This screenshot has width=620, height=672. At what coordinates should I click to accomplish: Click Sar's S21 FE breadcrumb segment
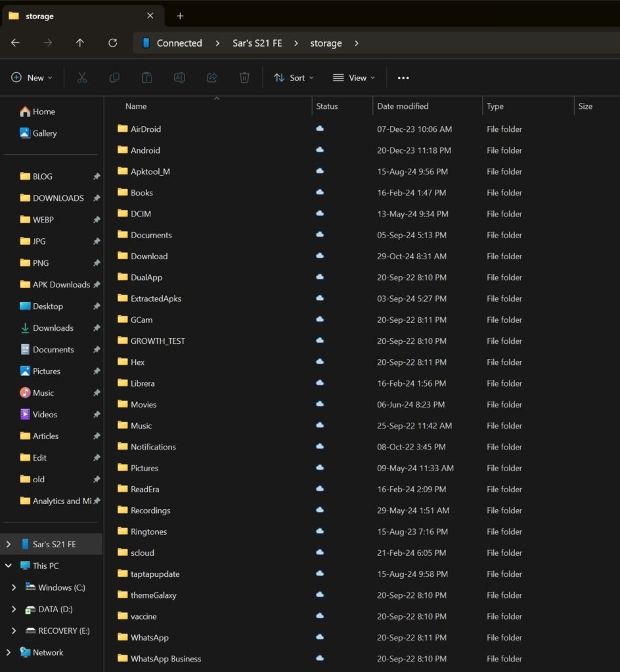(257, 43)
